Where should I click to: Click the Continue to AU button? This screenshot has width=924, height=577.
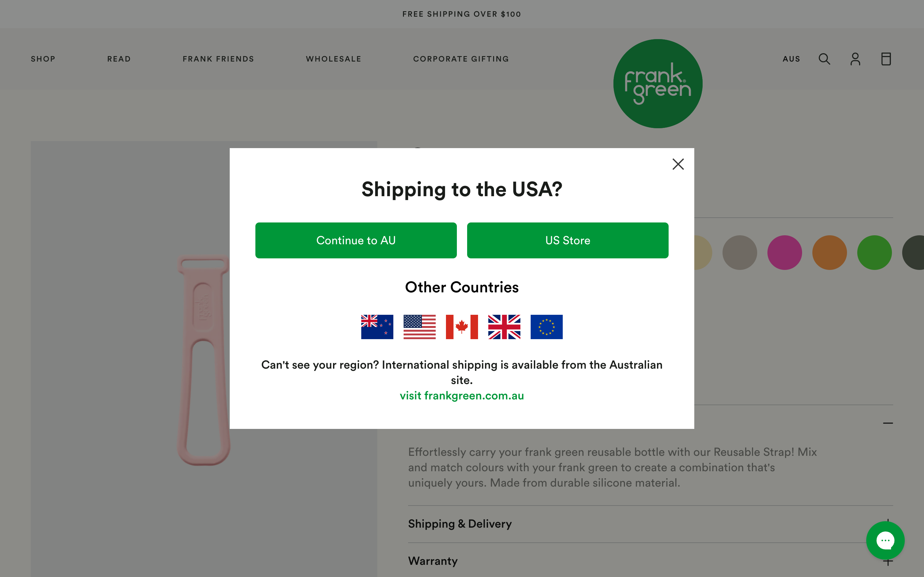tap(356, 240)
